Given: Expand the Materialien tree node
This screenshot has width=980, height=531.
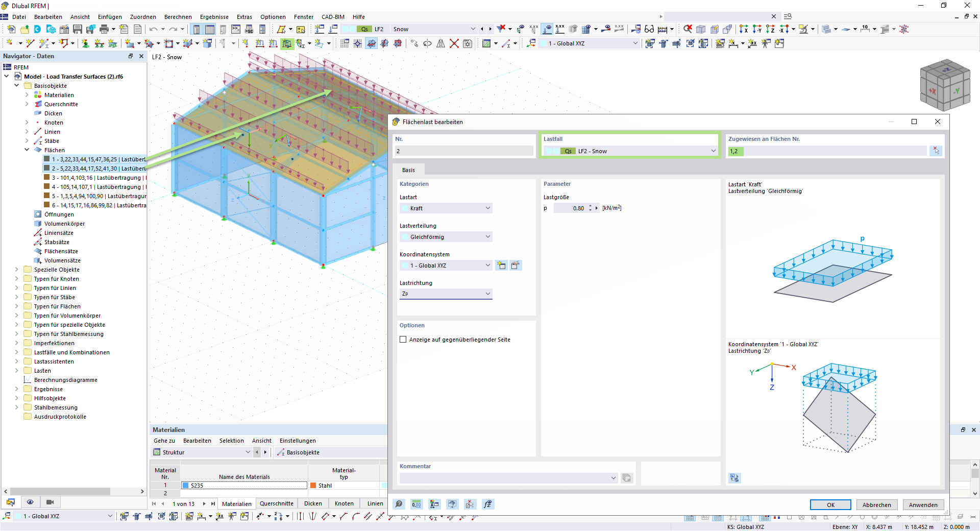Looking at the screenshot, I should click(x=27, y=95).
